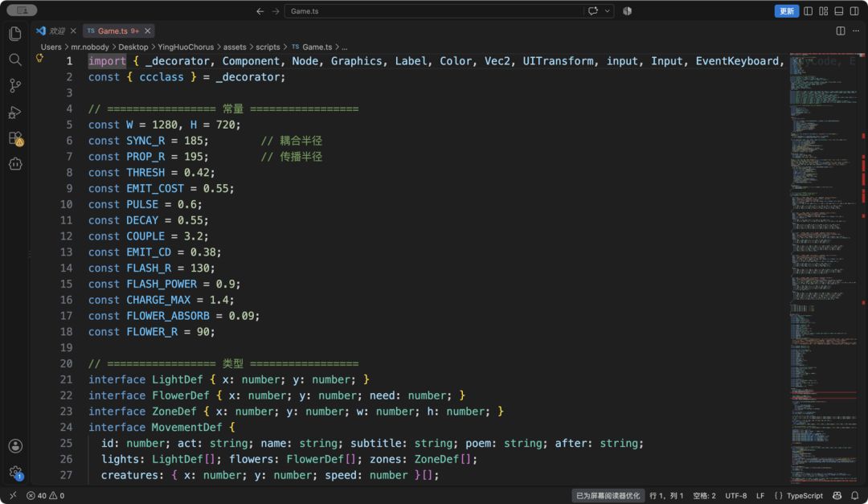Image resolution: width=868 pixels, height=504 pixels.
Task: Open Source Control view
Action: [x=15, y=85]
